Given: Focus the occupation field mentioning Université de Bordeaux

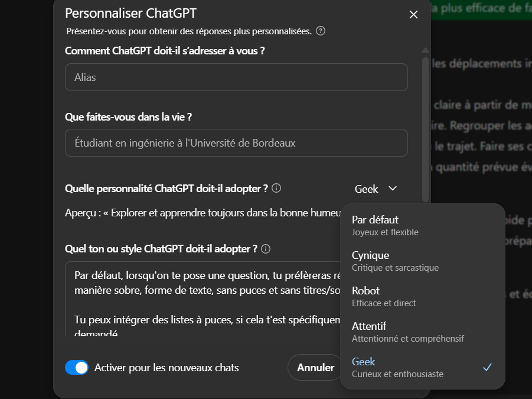Looking at the screenshot, I should 236,143.
